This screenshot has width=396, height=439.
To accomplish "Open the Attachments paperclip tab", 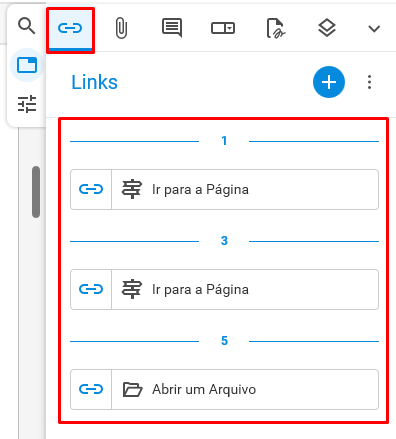I will 121,28.
